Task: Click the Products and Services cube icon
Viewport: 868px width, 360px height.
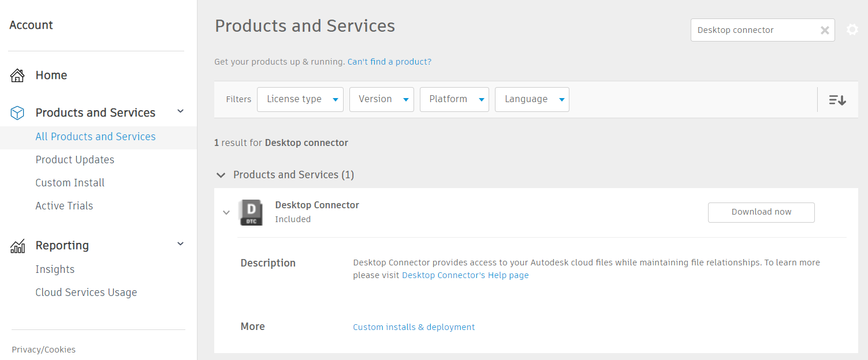Action: (17, 113)
